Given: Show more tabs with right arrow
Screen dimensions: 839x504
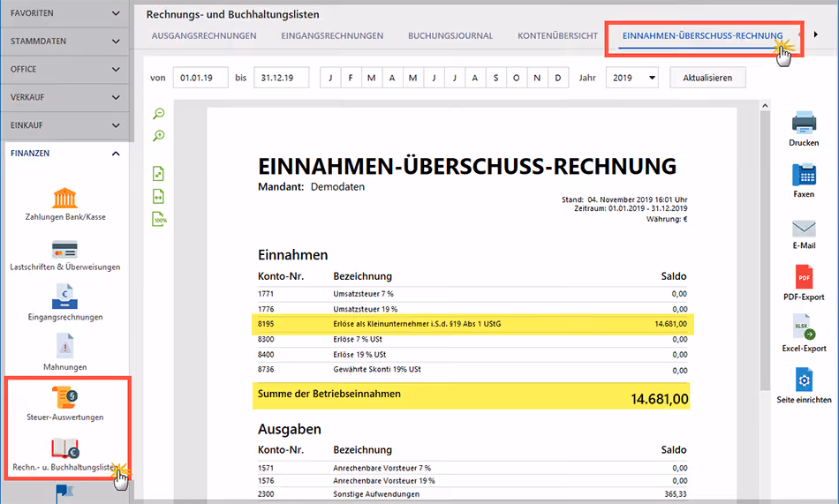Looking at the screenshot, I should click(815, 34).
